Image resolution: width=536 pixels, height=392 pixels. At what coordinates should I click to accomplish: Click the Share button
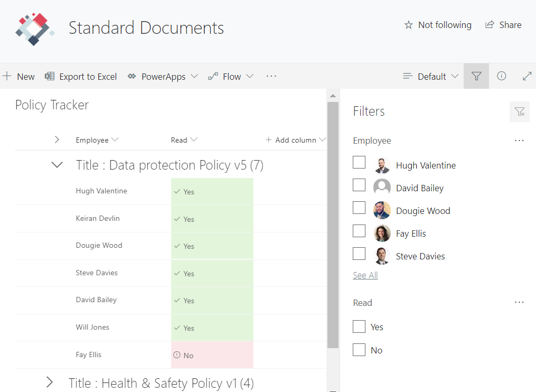click(x=503, y=25)
